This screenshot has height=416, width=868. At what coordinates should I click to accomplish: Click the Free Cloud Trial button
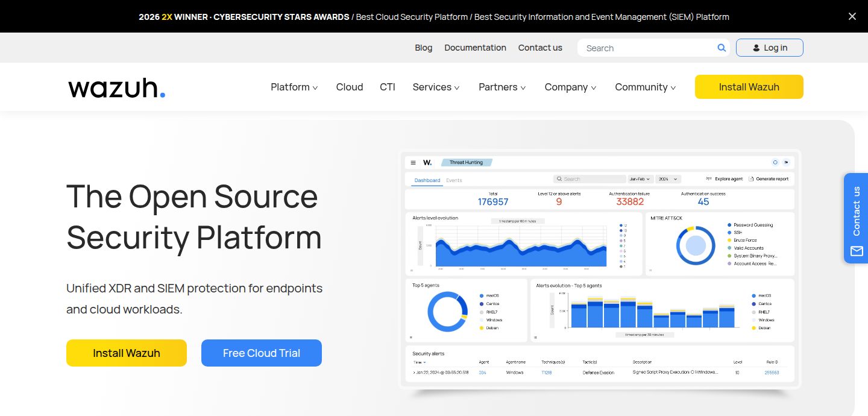click(x=262, y=353)
